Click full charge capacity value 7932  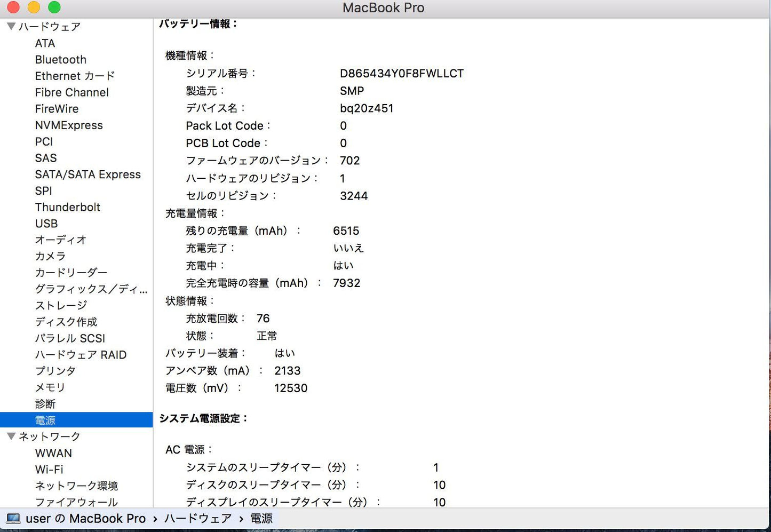(346, 283)
